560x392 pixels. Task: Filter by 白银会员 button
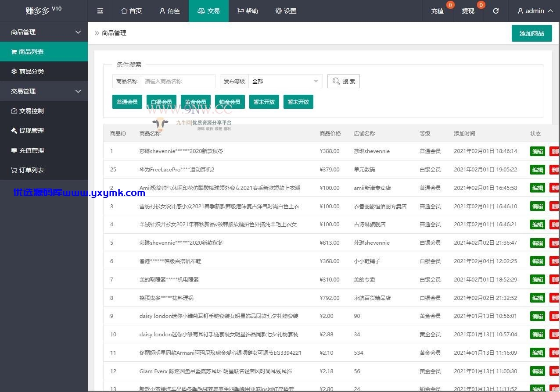click(161, 102)
